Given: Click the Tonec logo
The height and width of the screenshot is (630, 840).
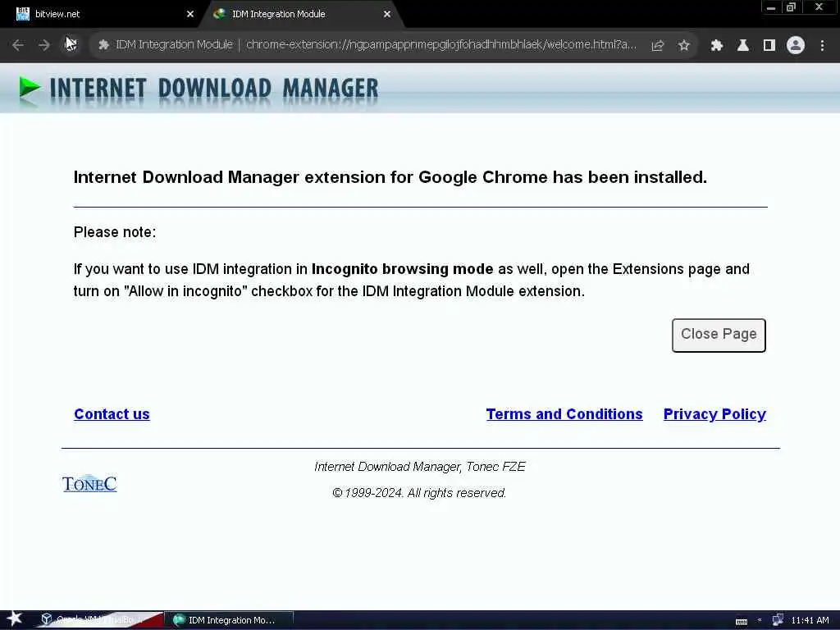Looking at the screenshot, I should (x=89, y=484).
